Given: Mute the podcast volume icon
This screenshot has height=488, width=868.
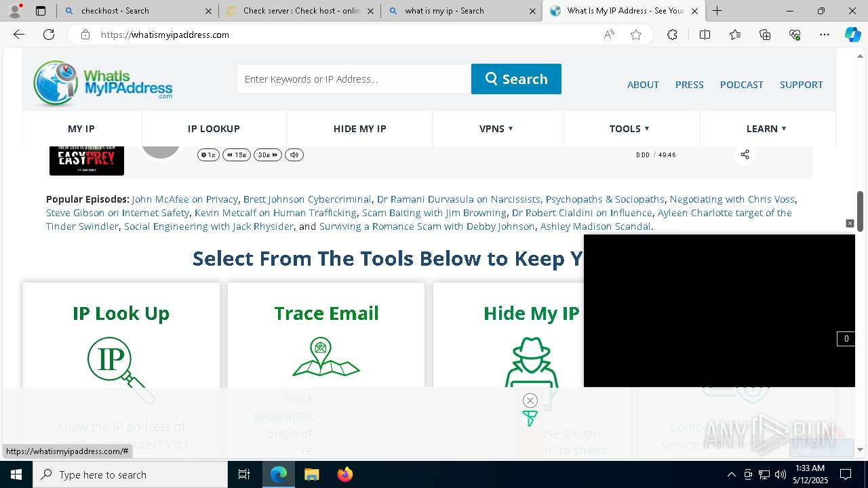Looking at the screenshot, I should pyautogui.click(x=294, y=155).
